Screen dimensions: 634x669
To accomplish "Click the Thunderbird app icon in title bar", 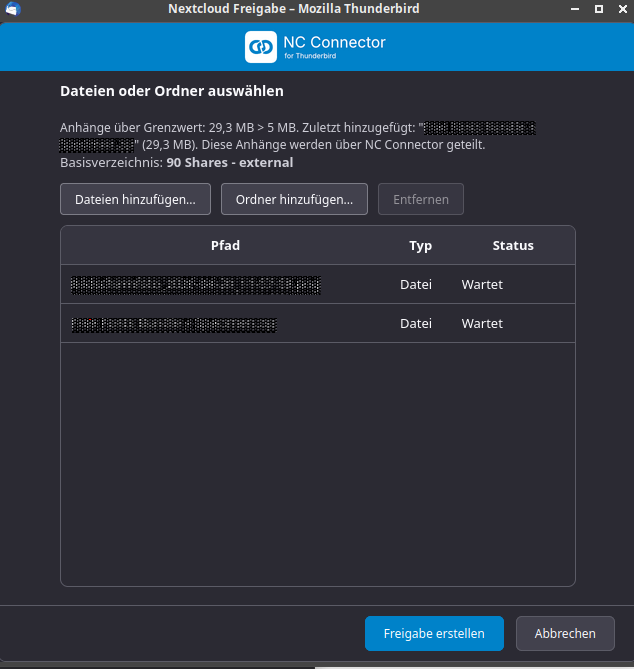I will [x=12, y=9].
